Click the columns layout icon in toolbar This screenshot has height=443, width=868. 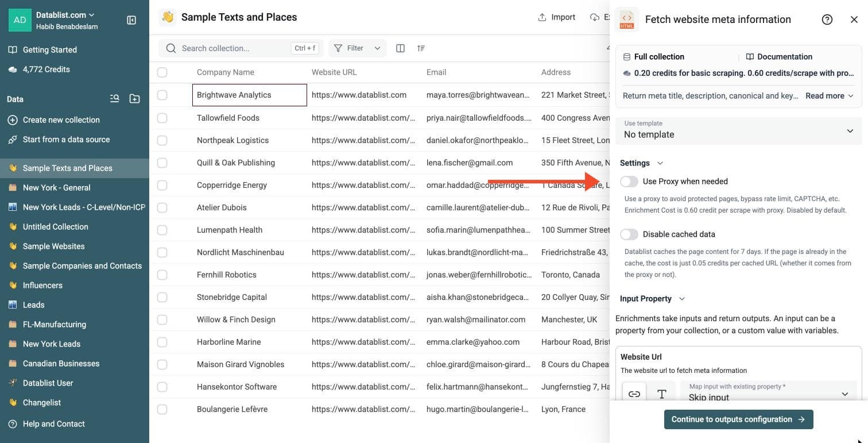click(x=401, y=48)
